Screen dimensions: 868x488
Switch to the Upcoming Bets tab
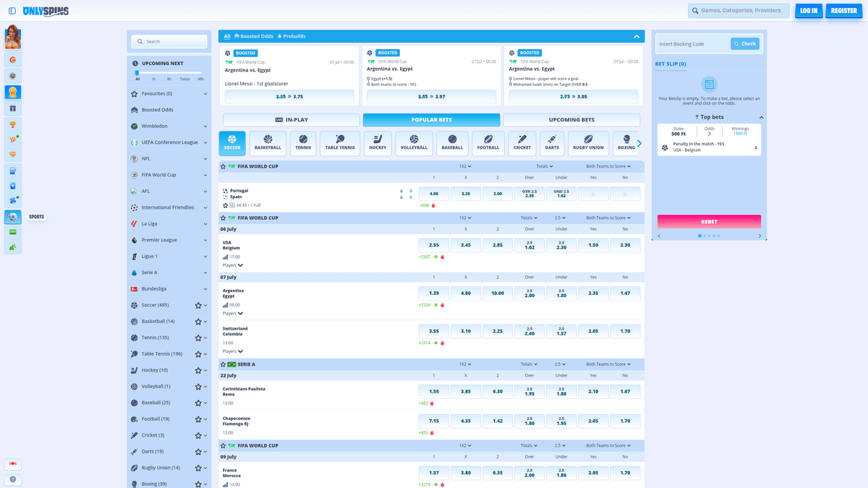tap(571, 120)
